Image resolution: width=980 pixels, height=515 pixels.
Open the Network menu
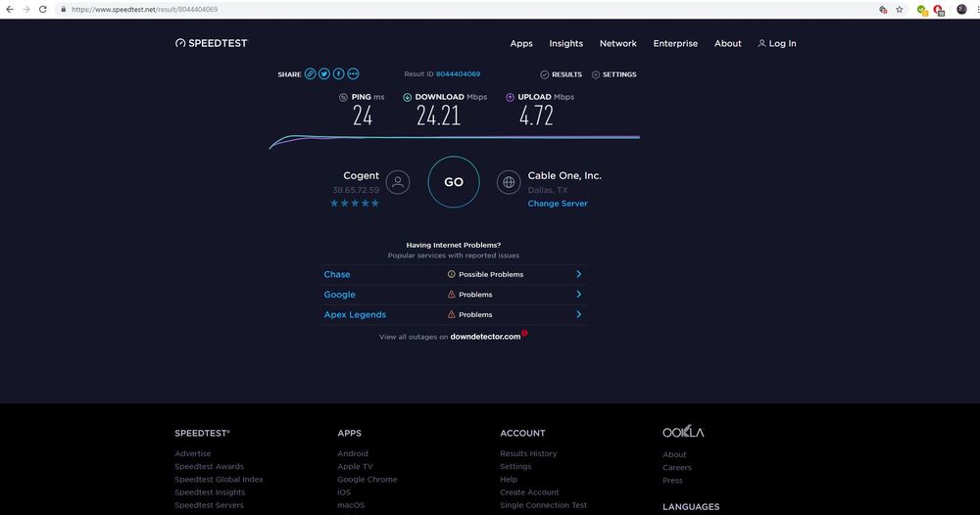(x=618, y=43)
